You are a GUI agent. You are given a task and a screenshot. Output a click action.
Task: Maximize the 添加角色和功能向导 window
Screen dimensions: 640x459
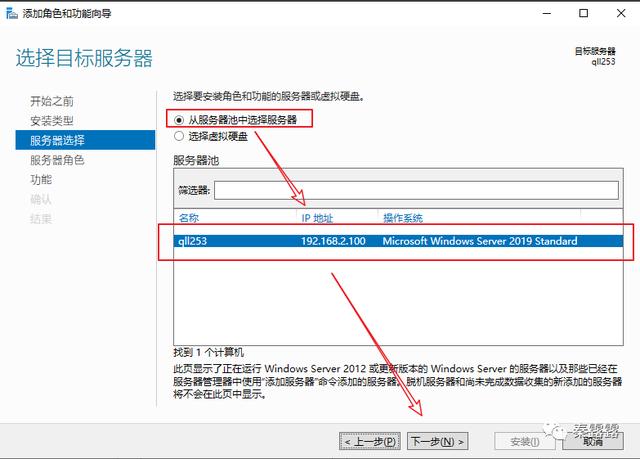pos(584,13)
